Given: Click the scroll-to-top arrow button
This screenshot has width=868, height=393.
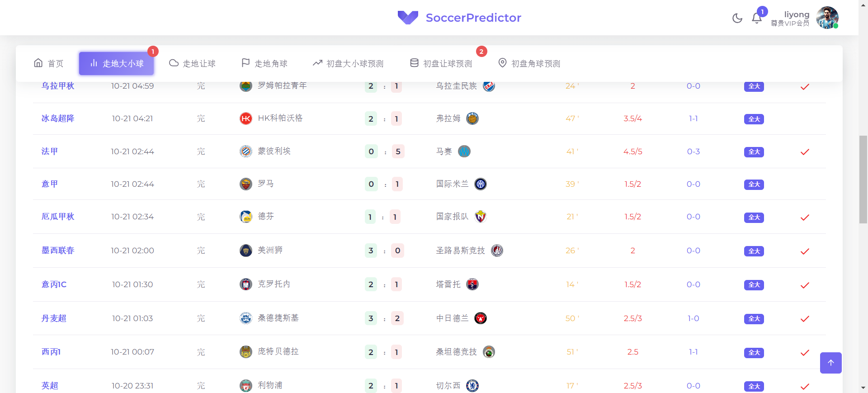Looking at the screenshot, I should (x=830, y=363).
